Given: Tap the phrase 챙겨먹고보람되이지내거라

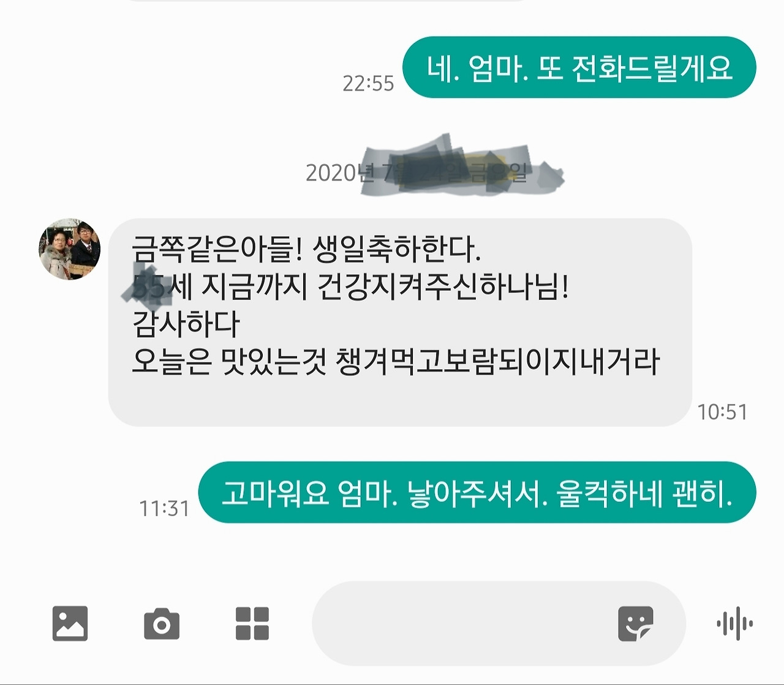Looking at the screenshot, I should (498, 362).
